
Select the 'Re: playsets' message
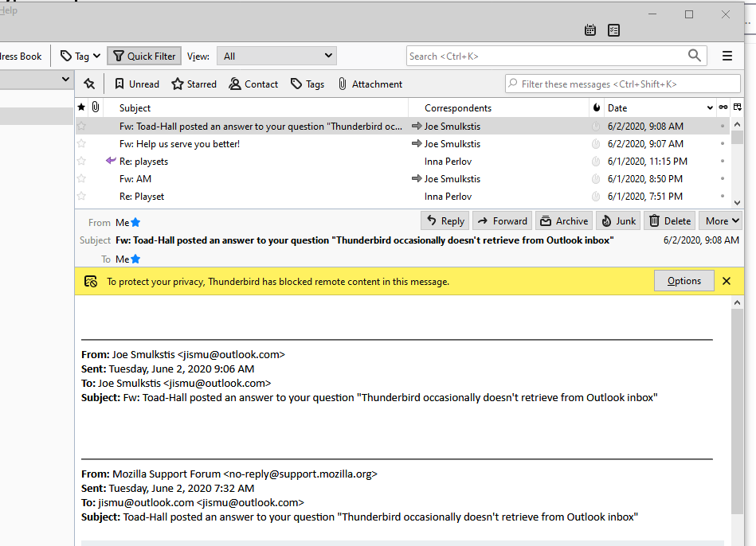(x=402, y=161)
